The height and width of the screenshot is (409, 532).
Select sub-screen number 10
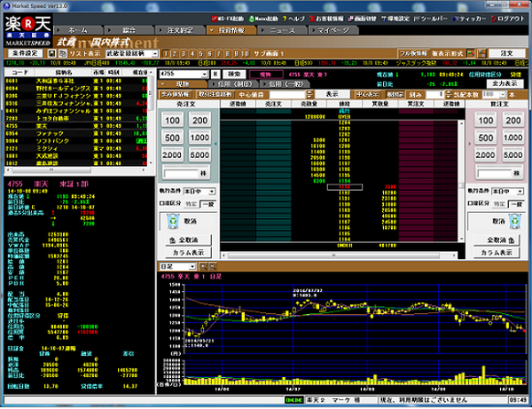click(246, 53)
